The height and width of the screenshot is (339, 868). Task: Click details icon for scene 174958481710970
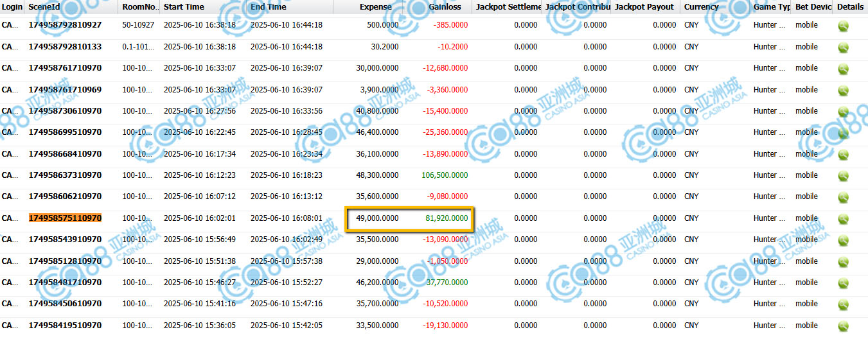click(x=843, y=282)
